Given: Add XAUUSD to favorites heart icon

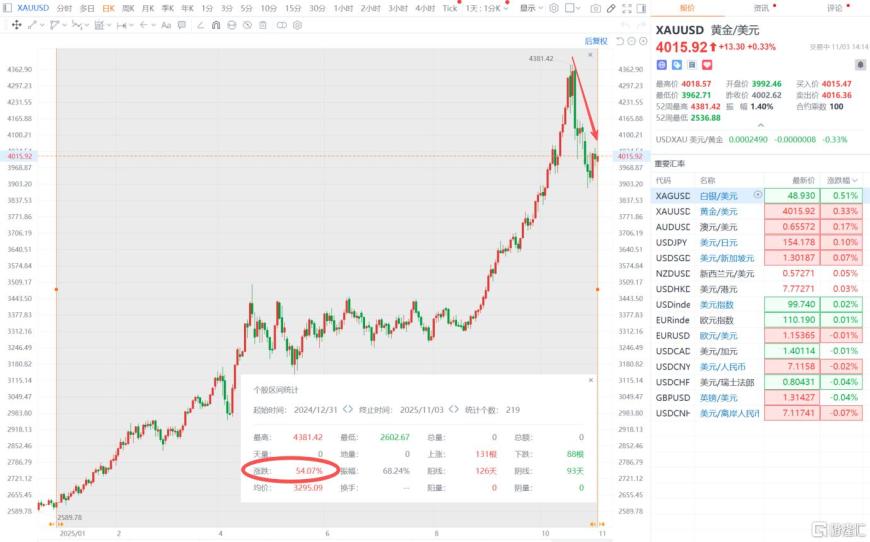Looking at the screenshot, I should point(707,65).
